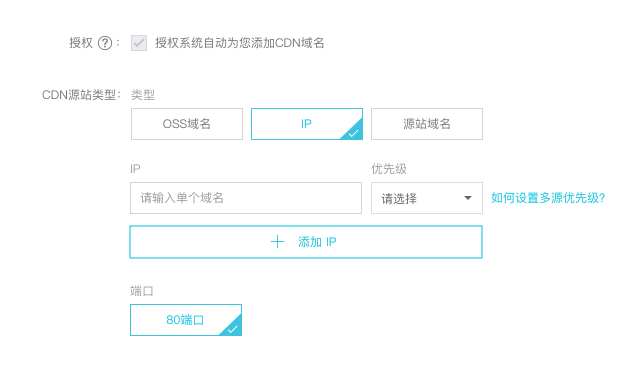This screenshot has height=366, width=639.
Task: Click the checkmark corner on the IP option
Action: tap(354, 132)
